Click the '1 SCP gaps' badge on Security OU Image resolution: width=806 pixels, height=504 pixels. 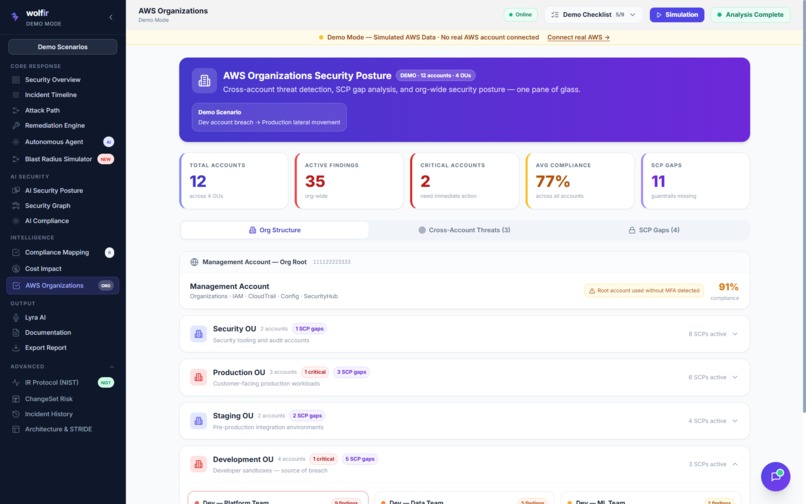tap(309, 329)
